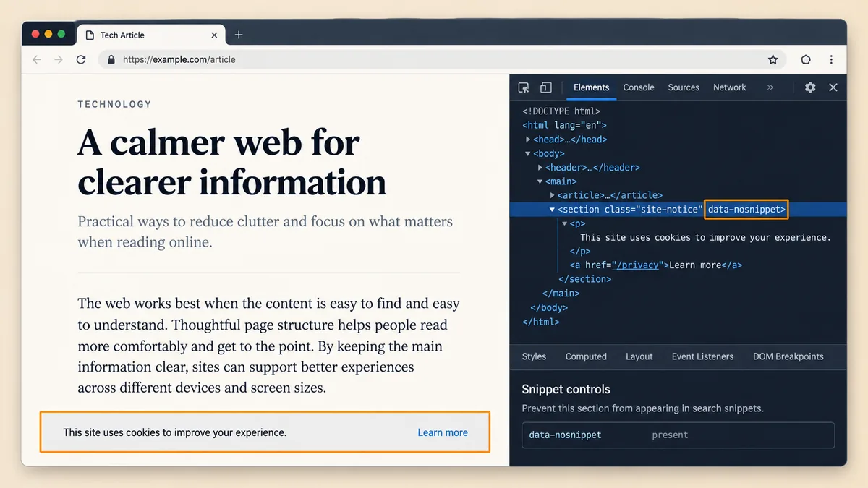Viewport: 868px width, 488px height.
Task: Collapse the main node in the DOM tree
Action: tap(540, 182)
